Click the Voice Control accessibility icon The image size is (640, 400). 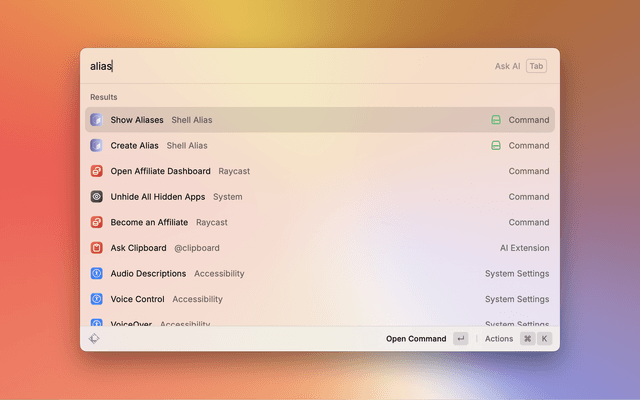tap(97, 299)
